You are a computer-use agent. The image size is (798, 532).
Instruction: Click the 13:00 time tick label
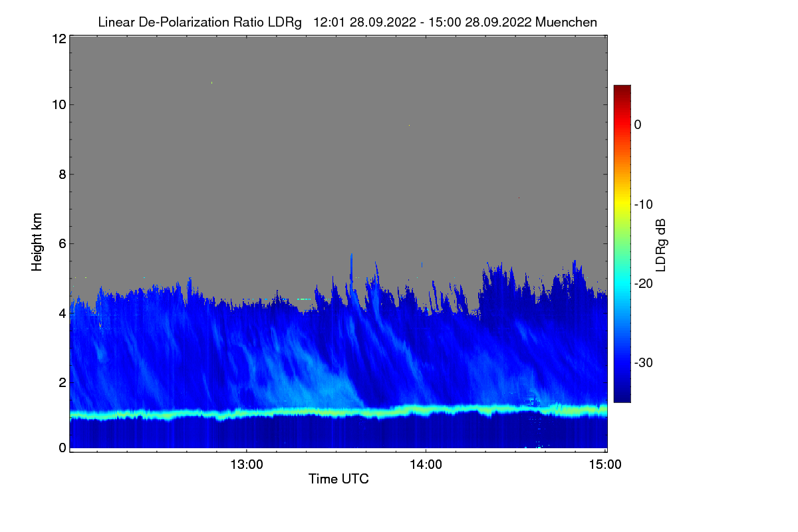tap(247, 465)
